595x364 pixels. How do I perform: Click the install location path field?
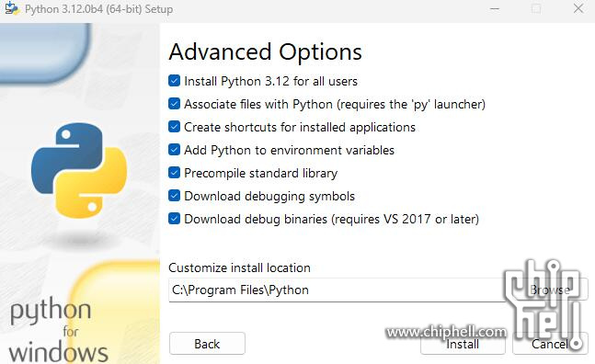[x=337, y=290]
